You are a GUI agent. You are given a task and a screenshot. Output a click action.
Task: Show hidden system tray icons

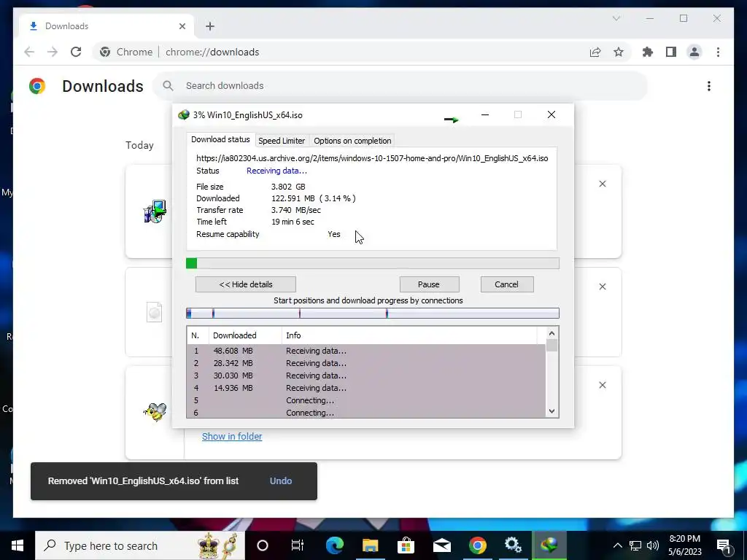(617, 545)
